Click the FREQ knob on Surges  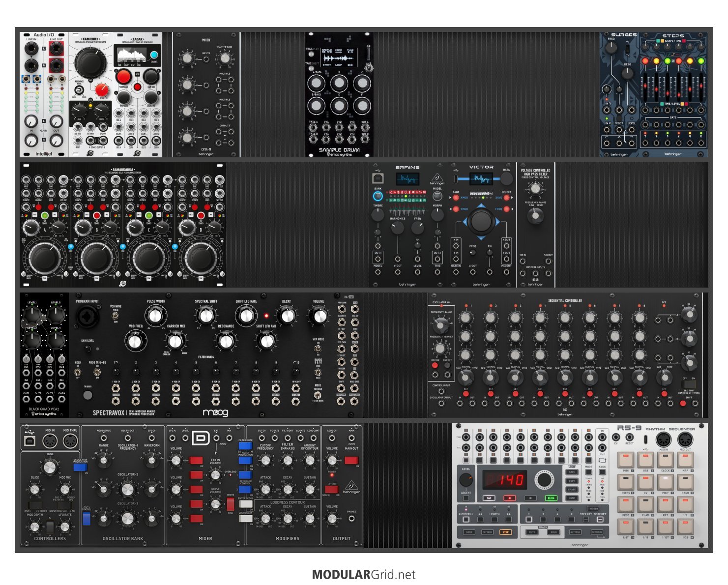611,48
